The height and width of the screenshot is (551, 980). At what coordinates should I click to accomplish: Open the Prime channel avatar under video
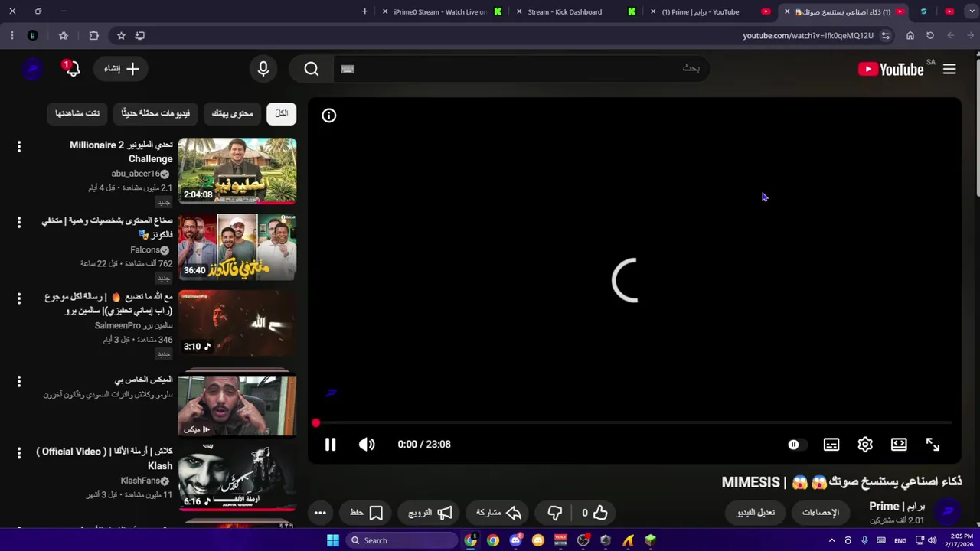click(949, 511)
